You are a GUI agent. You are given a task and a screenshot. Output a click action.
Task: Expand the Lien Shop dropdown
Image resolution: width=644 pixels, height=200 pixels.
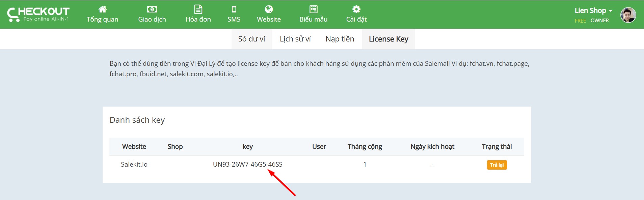[x=593, y=11]
